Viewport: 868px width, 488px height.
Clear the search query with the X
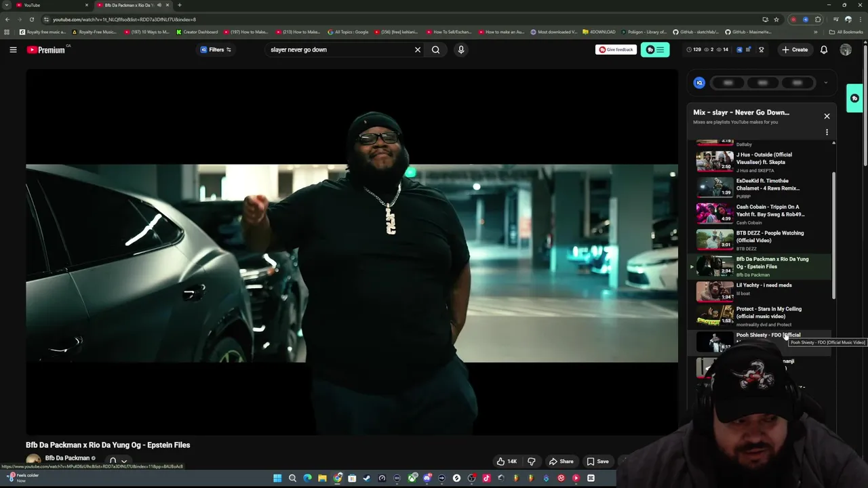coord(418,49)
